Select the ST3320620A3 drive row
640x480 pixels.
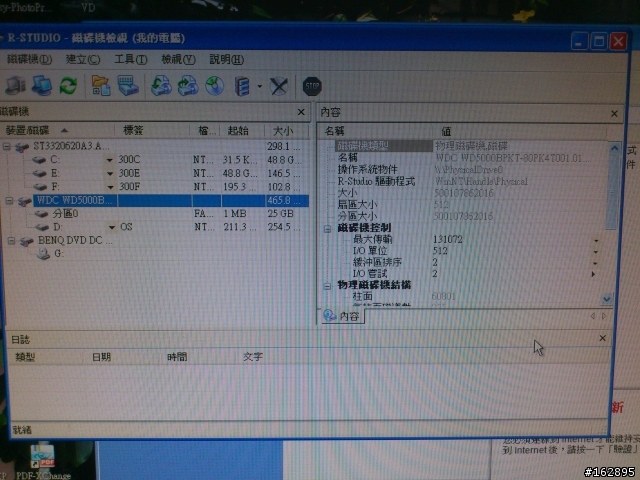[x=154, y=146]
